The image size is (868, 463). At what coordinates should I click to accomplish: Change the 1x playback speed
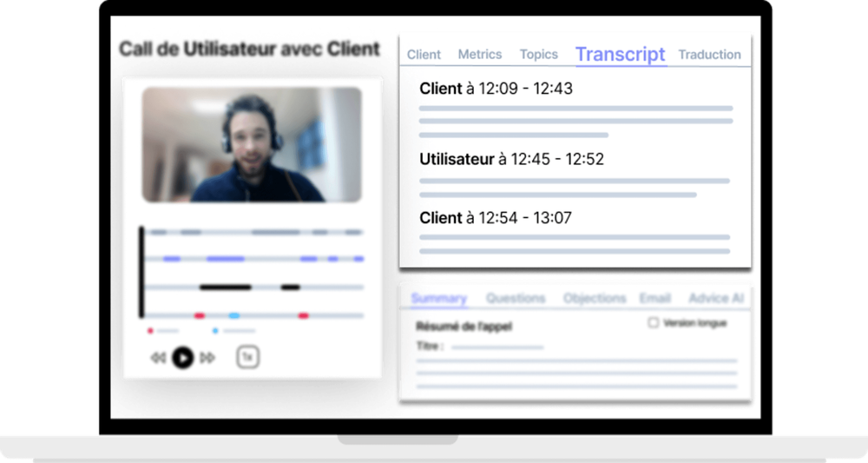(x=247, y=357)
